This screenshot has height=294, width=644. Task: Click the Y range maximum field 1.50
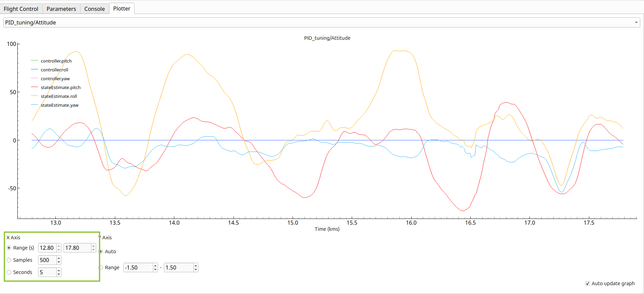coord(179,267)
